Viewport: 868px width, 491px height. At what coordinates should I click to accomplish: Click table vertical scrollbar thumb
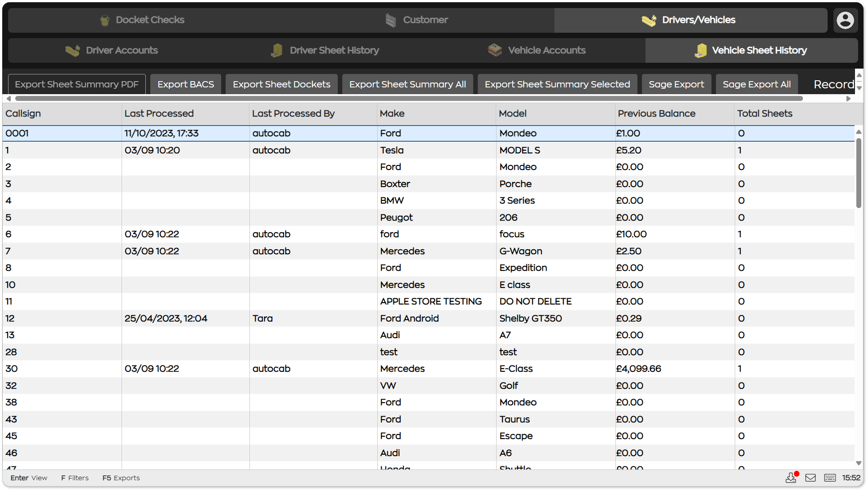pos(859,173)
